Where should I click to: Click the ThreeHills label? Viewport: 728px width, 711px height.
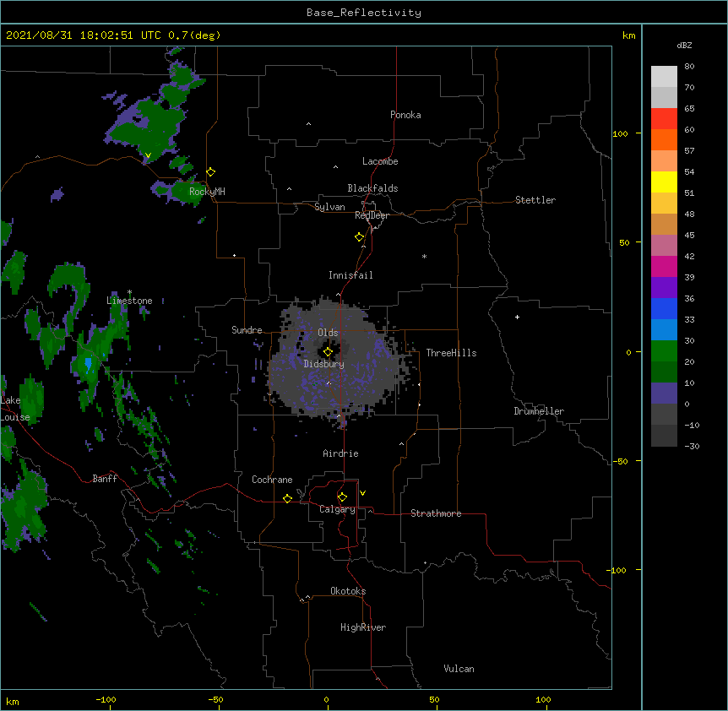[x=451, y=353]
